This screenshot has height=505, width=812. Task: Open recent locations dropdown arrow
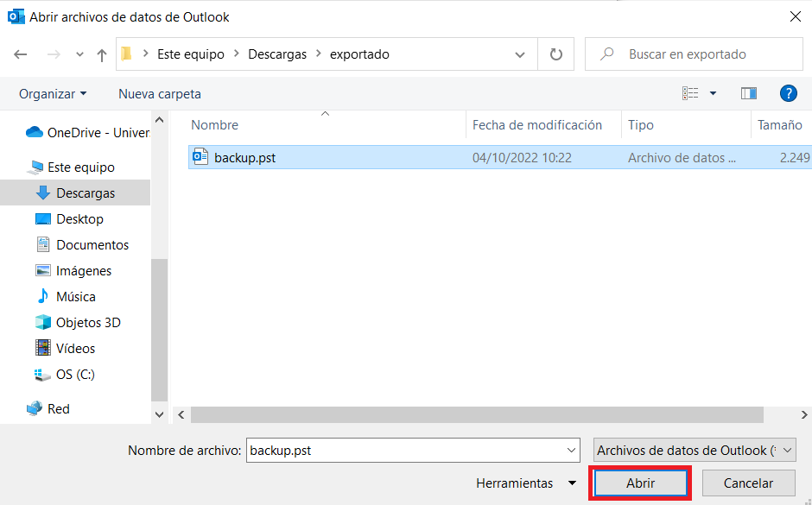79,54
